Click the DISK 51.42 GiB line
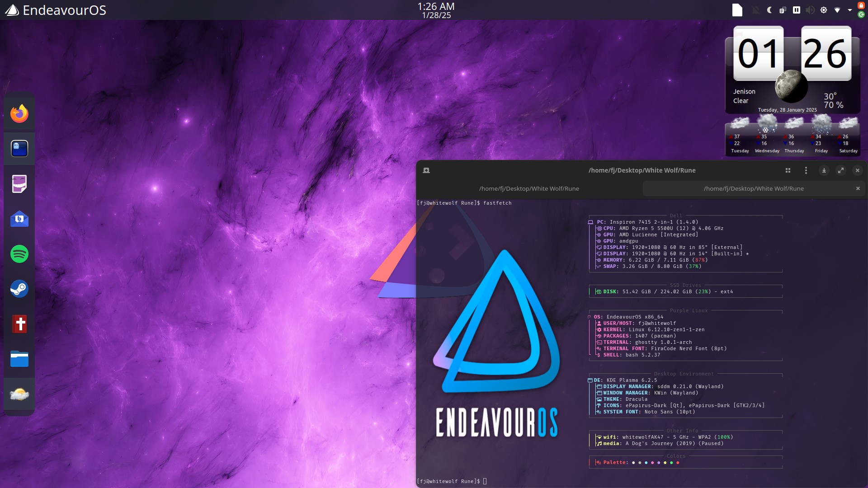This screenshot has width=868, height=488. click(664, 291)
